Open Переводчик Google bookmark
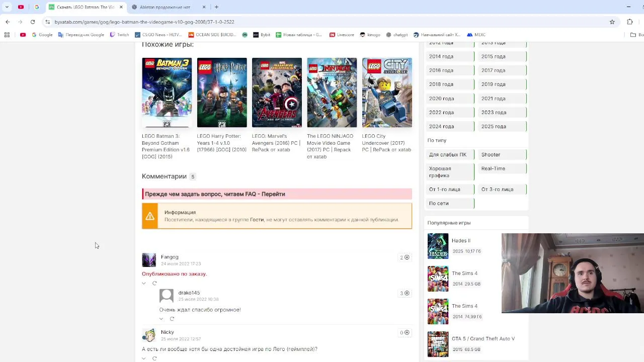Viewport: 644px width, 362px height. click(81, 35)
